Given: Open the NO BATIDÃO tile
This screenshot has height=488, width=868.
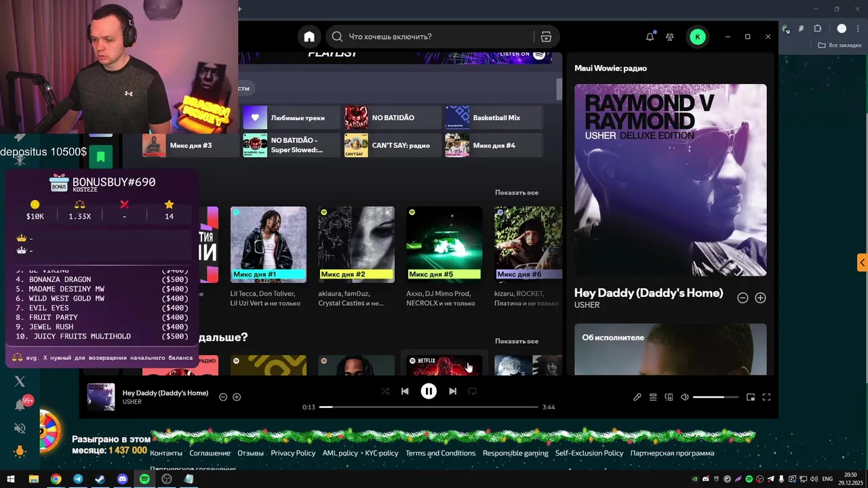Looking at the screenshot, I should point(393,117).
